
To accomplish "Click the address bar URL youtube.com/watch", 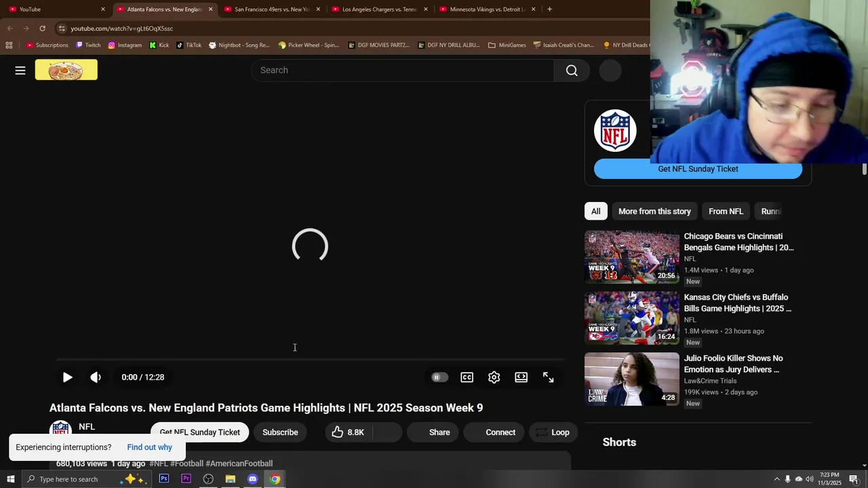I will click(121, 28).
